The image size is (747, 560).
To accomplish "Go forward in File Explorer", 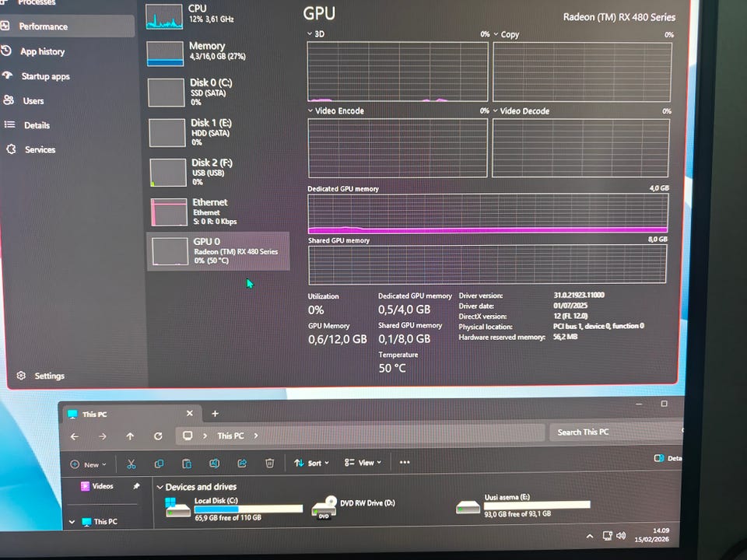I will [x=103, y=436].
